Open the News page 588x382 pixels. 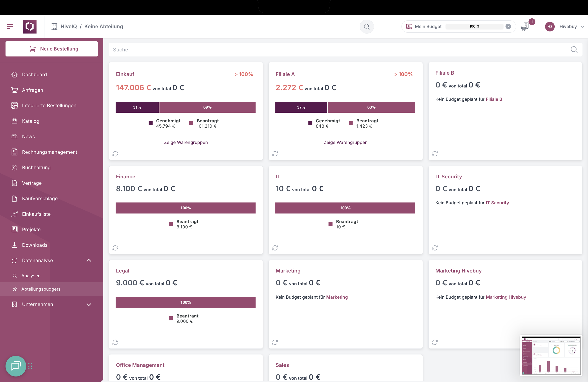coord(28,136)
